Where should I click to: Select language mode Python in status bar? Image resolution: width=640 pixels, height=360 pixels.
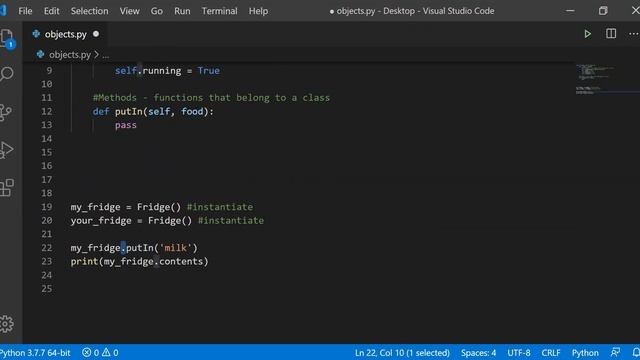(585, 352)
